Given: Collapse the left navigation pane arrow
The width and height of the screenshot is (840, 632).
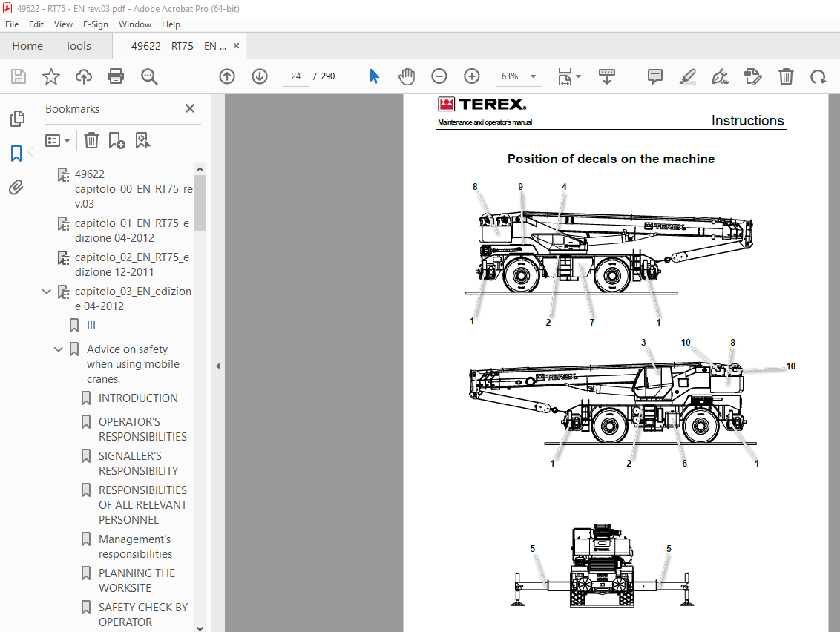Looking at the screenshot, I should [218, 366].
